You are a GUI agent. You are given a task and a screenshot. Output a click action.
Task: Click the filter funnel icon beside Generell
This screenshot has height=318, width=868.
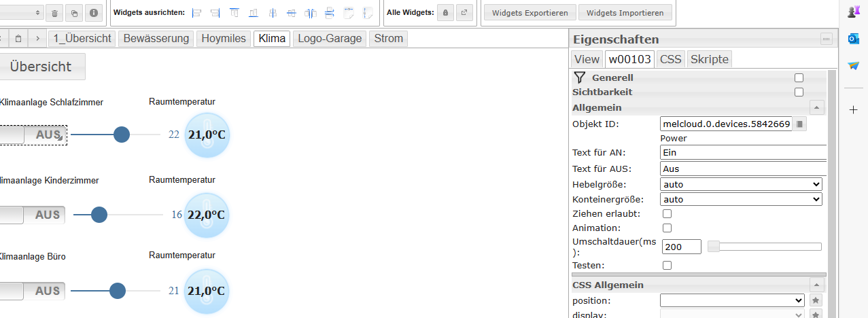579,77
